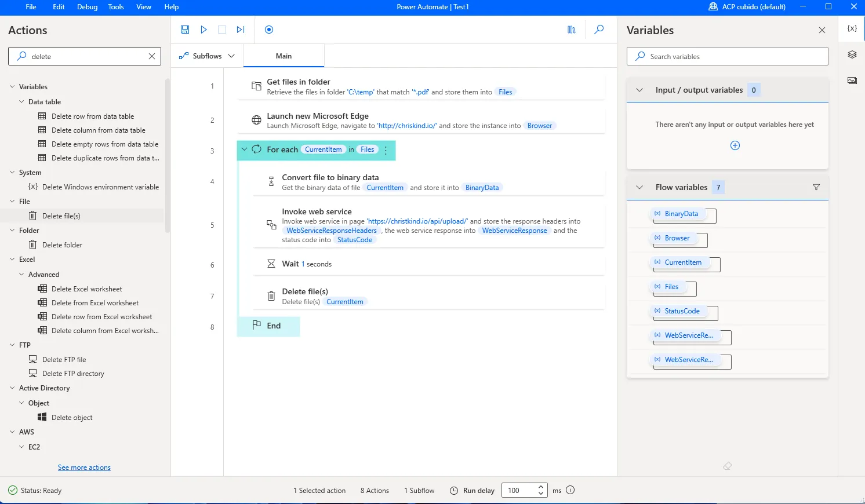Open UI elements layers icon in right sidebar
Image resolution: width=865 pixels, height=504 pixels.
852,54
